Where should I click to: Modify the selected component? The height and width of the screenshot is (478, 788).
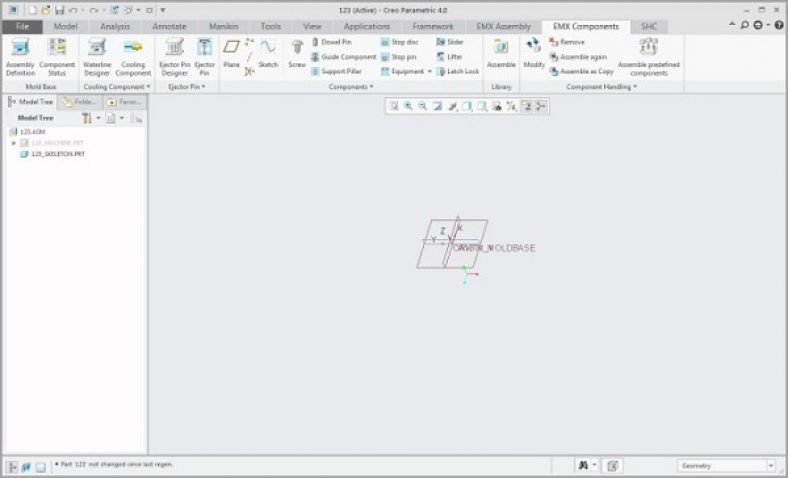pos(534,54)
